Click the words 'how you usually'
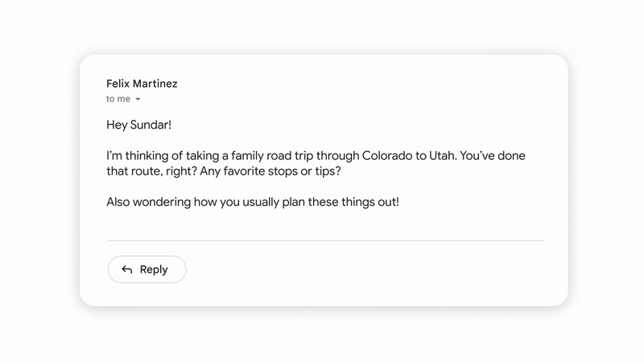This screenshot has height=362, width=644. tap(236, 203)
